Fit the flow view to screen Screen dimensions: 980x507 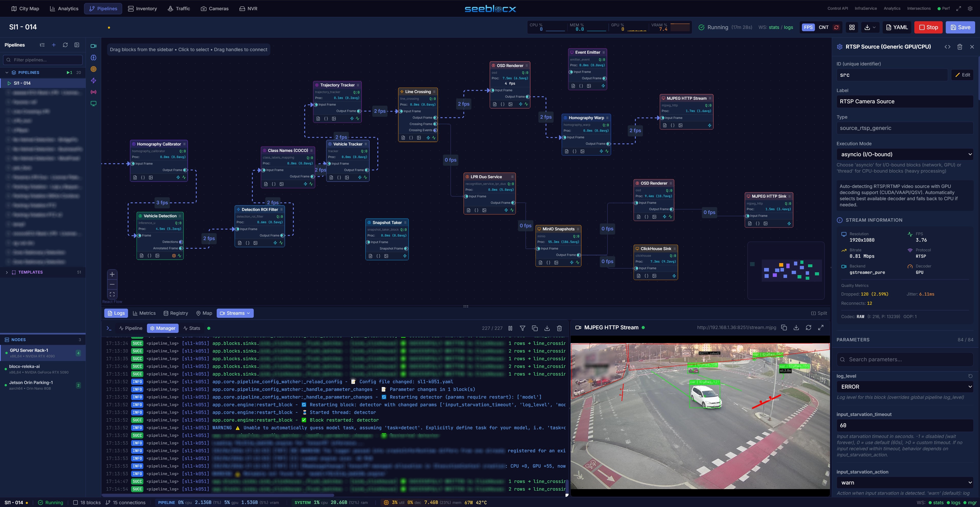(112, 294)
